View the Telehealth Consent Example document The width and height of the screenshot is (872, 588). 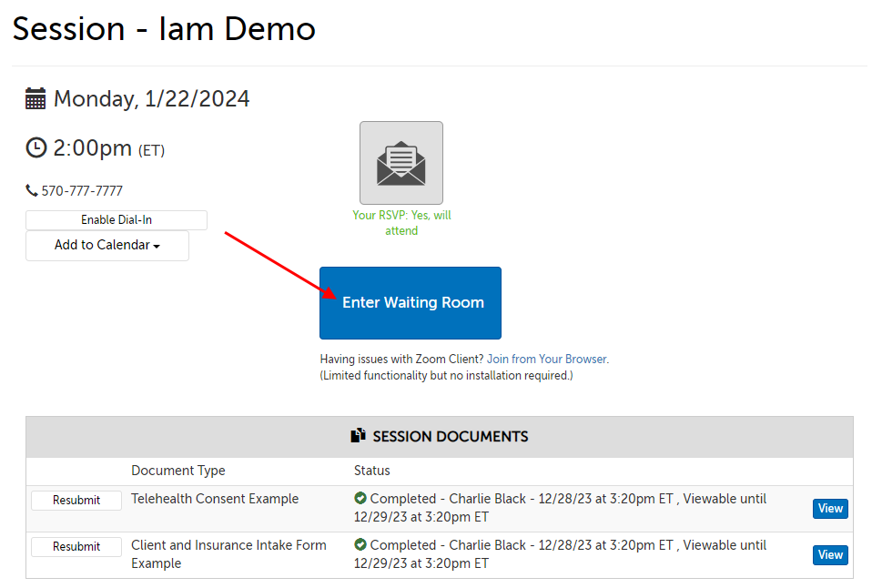(x=829, y=509)
